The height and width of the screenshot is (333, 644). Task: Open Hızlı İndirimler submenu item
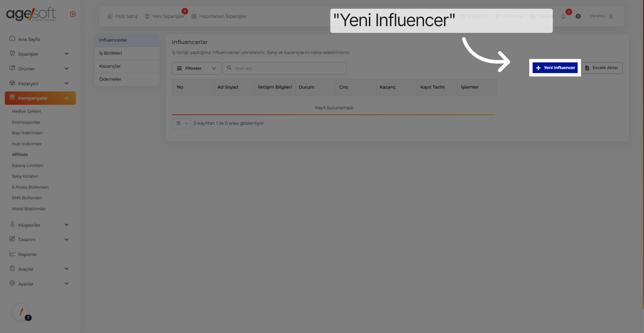pos(27,144)
